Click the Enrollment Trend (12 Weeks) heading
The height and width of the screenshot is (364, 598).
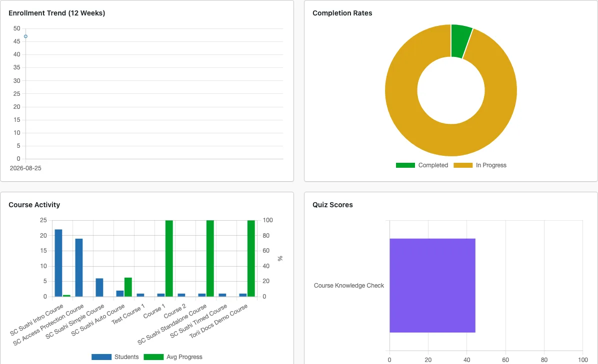click(57, 13)
